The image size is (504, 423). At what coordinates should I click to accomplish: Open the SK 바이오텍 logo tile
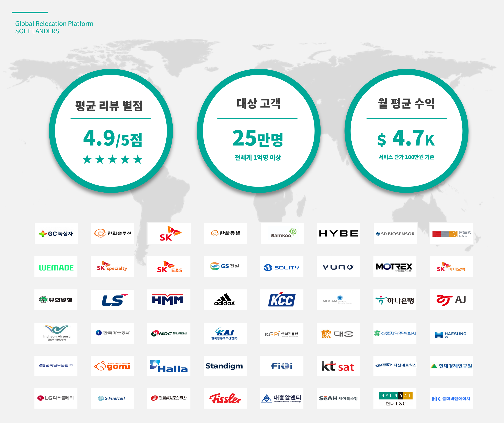click(x=452, y=267)
